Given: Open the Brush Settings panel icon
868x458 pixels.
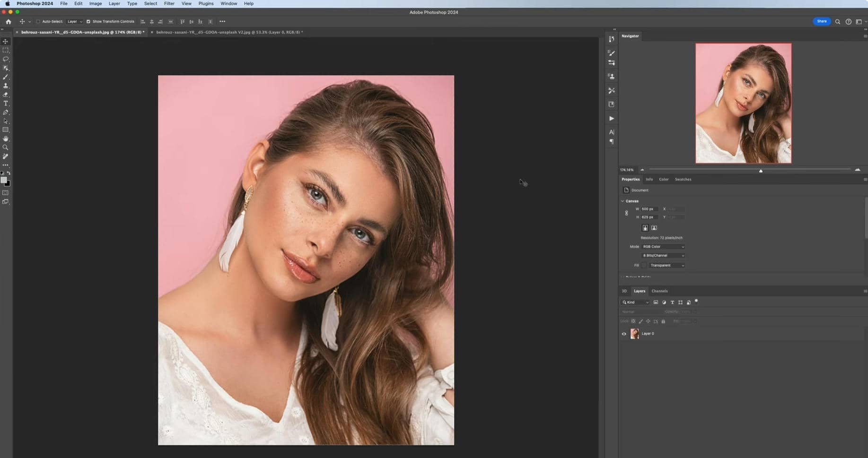Looking at the screenshot, I should click(x=611, y=53).
